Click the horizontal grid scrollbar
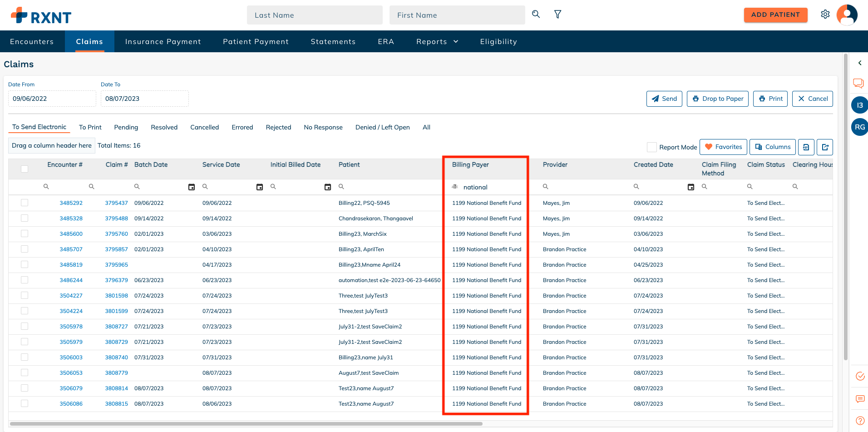The image size is (868, 432). pos(246,424)
